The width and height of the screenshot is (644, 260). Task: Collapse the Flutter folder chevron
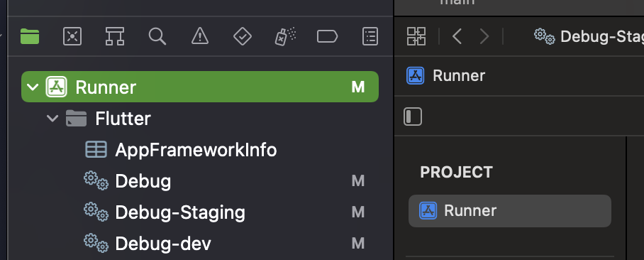(52, 119)
